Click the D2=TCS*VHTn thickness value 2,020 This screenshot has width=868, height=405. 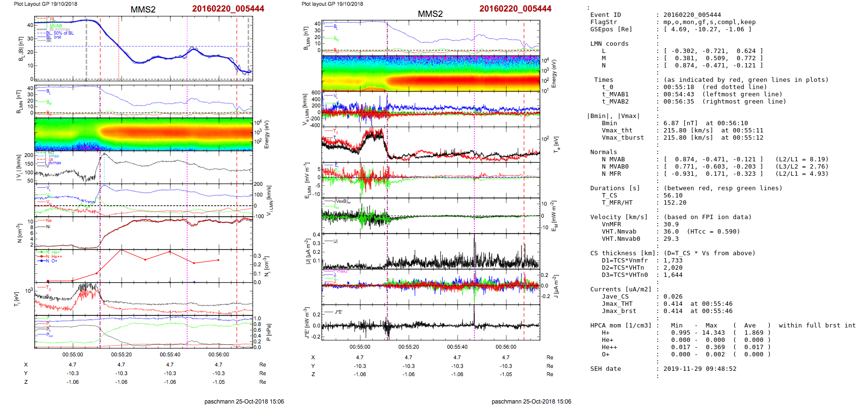[x=673, y=268]
